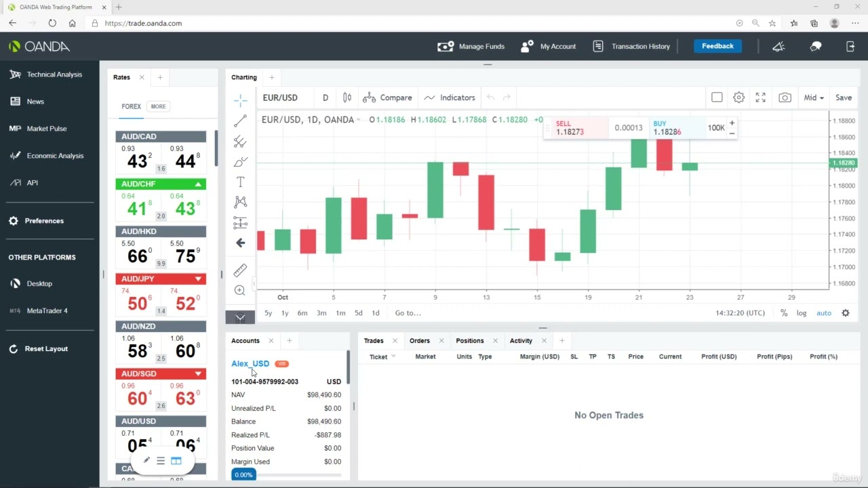The width and height of the screenshot is (868, 488).
Task: Open the Indicators menu
Action: 450,98
